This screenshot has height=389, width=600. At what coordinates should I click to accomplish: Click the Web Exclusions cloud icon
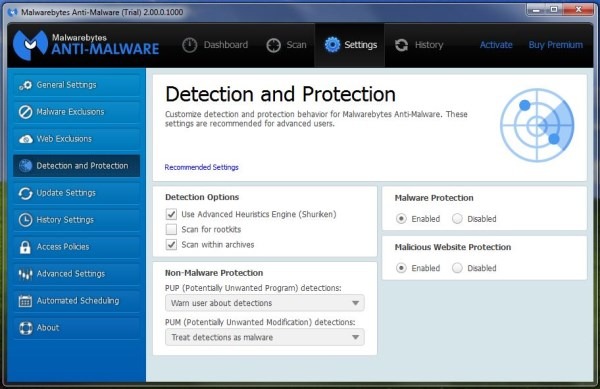[25, 139]
